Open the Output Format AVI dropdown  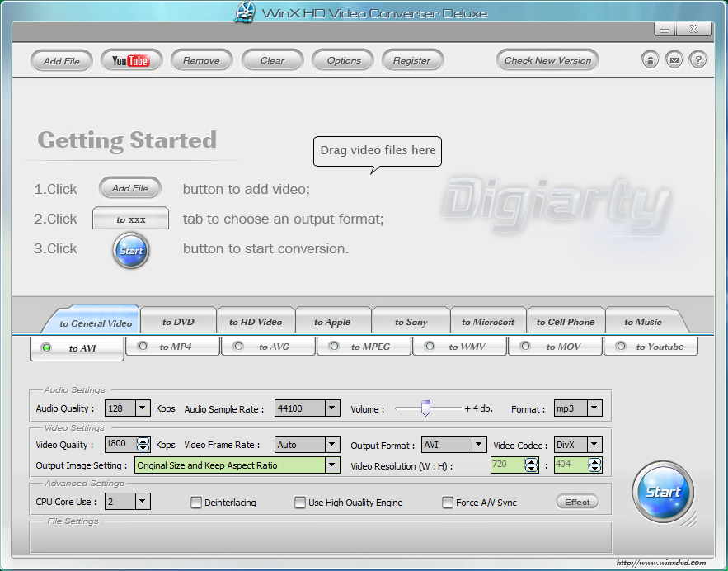tap(479, 444)
